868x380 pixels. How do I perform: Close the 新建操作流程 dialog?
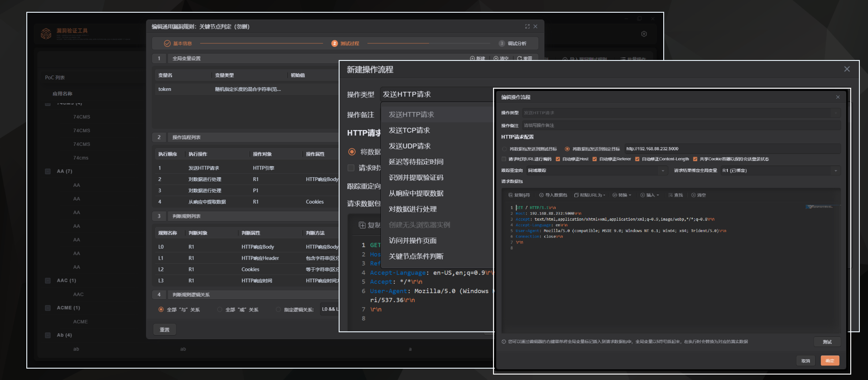847,69
